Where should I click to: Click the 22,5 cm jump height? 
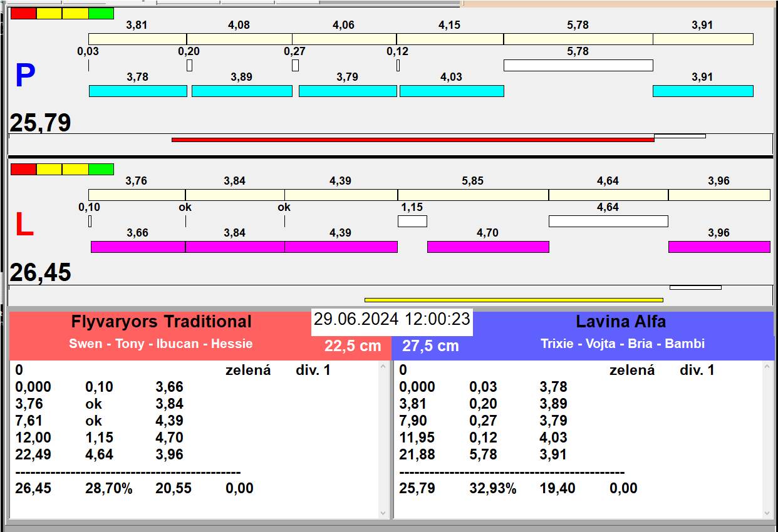pyautogui.click(x=353, y=345)
